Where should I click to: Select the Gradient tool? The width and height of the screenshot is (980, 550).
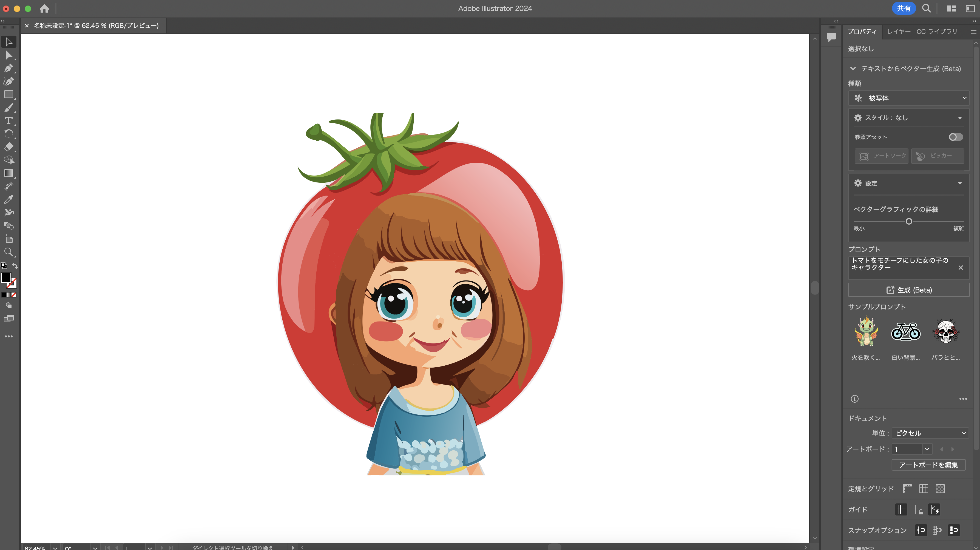click(9, 173)
